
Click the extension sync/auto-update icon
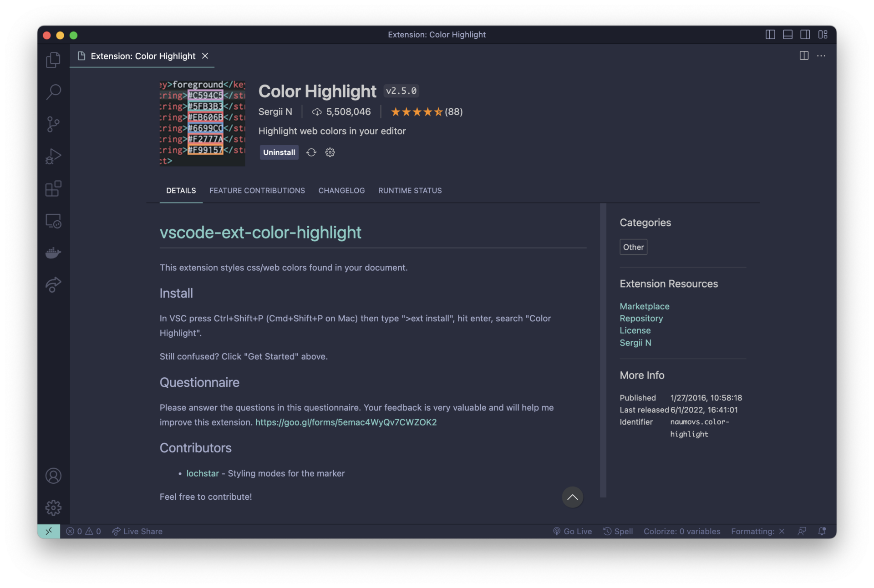311,152
